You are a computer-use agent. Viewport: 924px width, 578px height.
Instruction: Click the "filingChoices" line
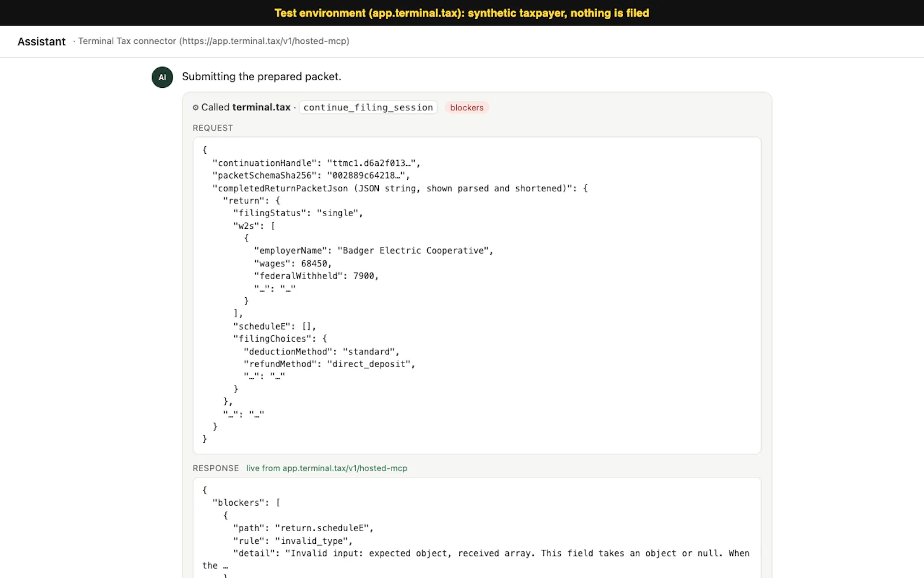pos(280,339)
